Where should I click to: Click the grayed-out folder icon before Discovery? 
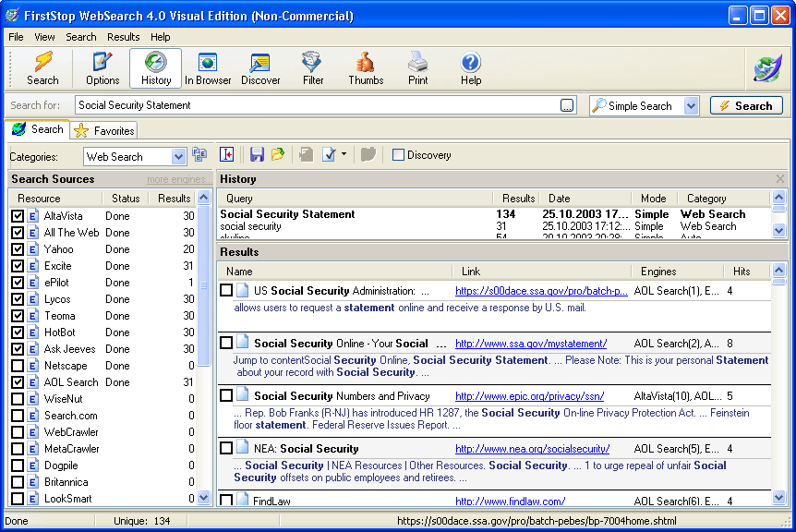pos(368,155)
